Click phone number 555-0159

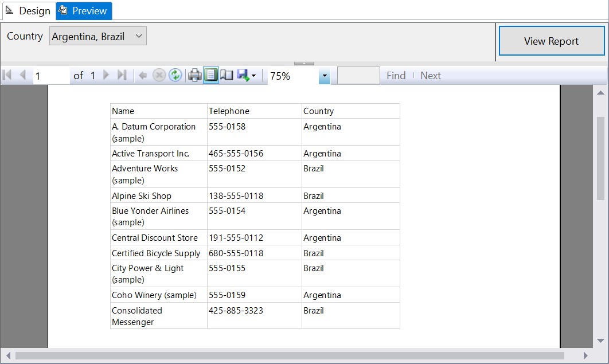tap(227, 295)
